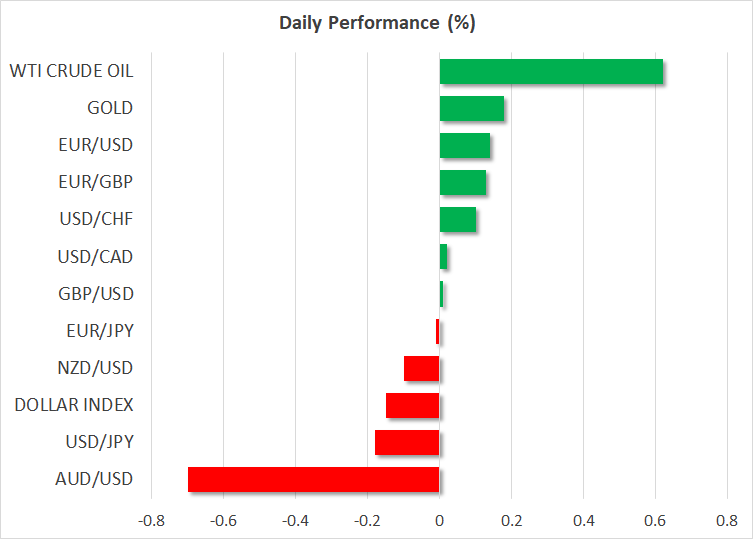The height and width of the screenshot is (539, 753).
Task: Click the EUR/JPY category label
Action: [98, 331]
